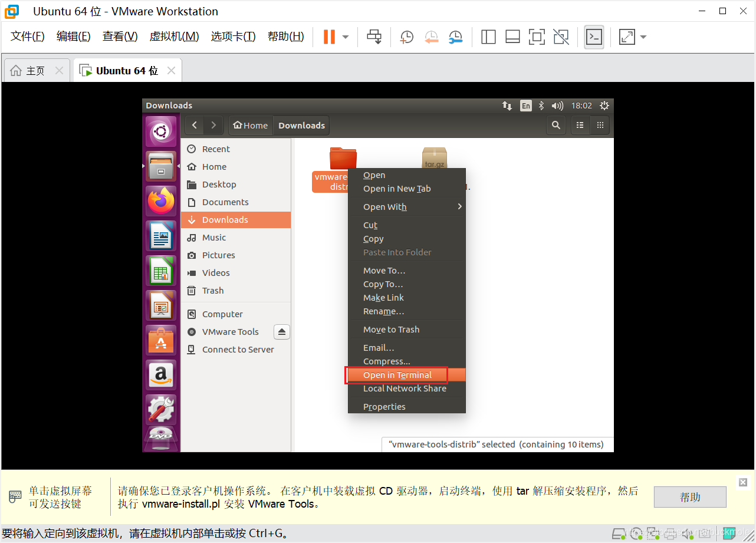756x543 pixels.
Task: Go back in Files navigation
Action: coord(195,125)
